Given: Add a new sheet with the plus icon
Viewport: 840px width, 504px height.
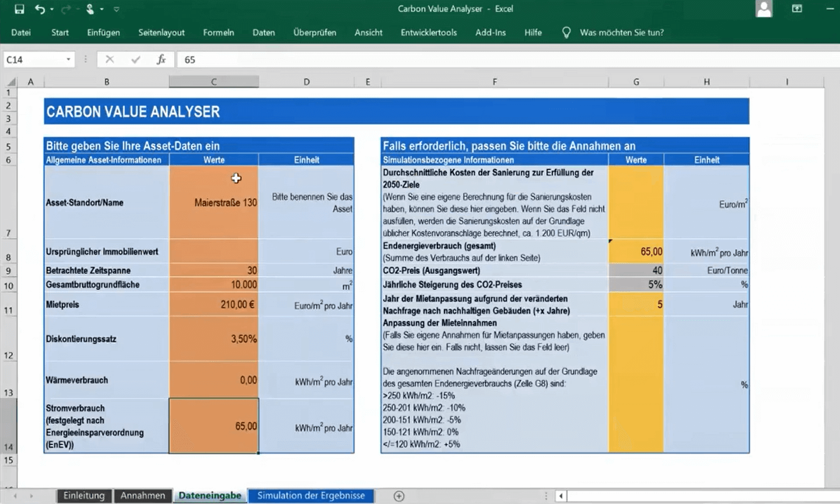Looking at the screenshot, I should click(x=399, y=496).
